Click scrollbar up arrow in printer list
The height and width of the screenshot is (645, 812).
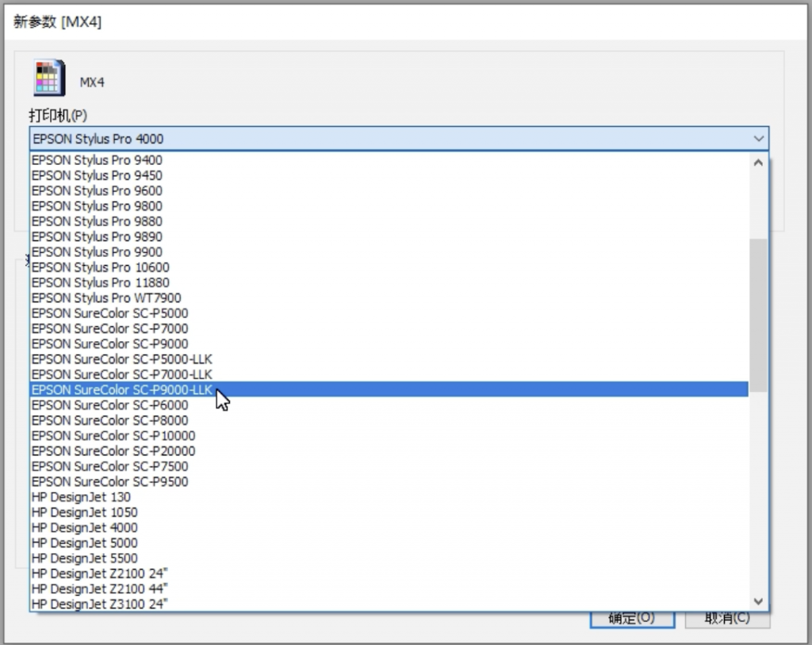(759, 163)
